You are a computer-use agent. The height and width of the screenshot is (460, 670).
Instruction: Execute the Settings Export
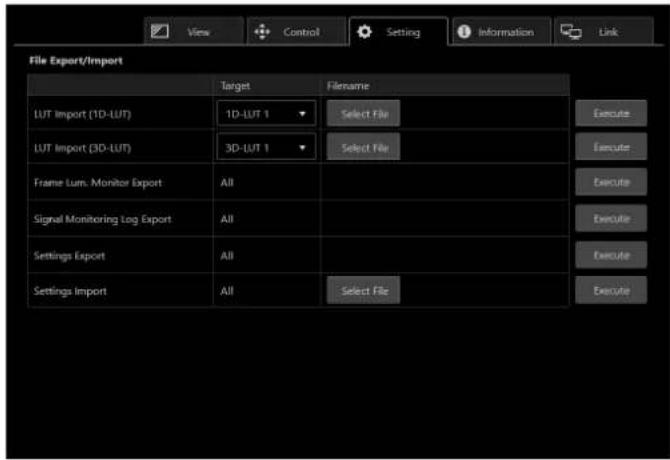(611, 255)
